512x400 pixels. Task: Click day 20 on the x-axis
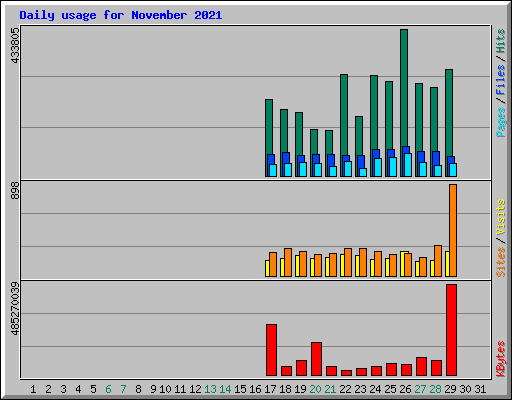tap(315, 389)
